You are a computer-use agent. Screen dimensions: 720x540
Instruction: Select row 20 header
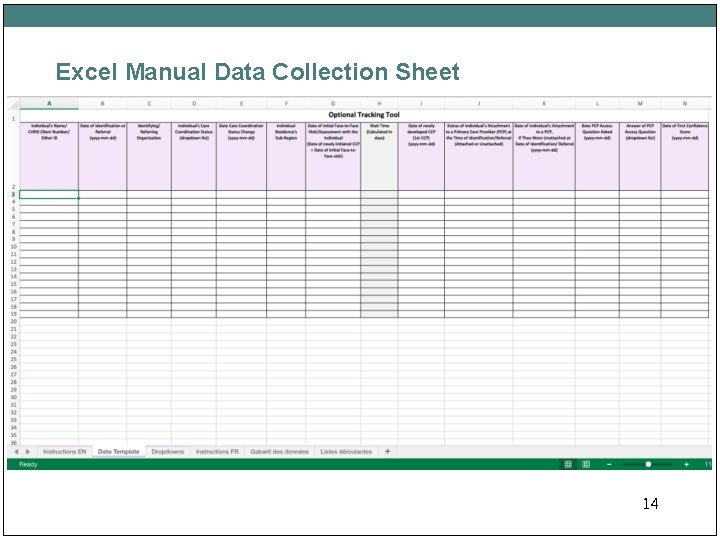tap(13, 321)
